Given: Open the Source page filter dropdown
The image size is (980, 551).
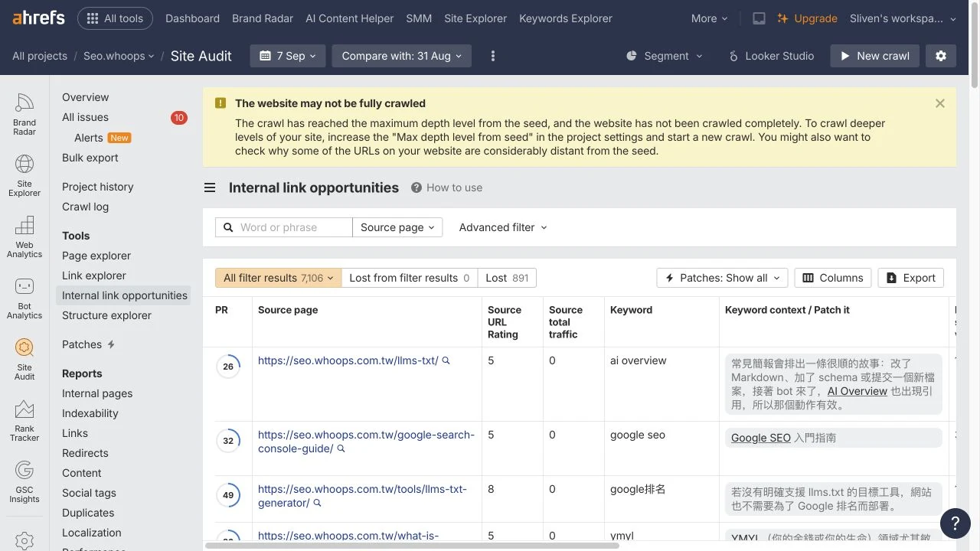Looking at the screenshot, I should coord(397,227).
